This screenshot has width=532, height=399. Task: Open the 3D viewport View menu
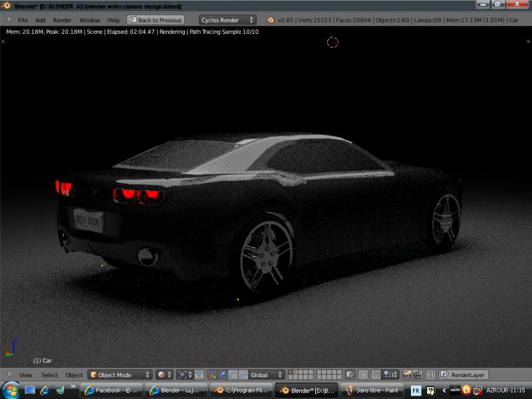[25, 375]
